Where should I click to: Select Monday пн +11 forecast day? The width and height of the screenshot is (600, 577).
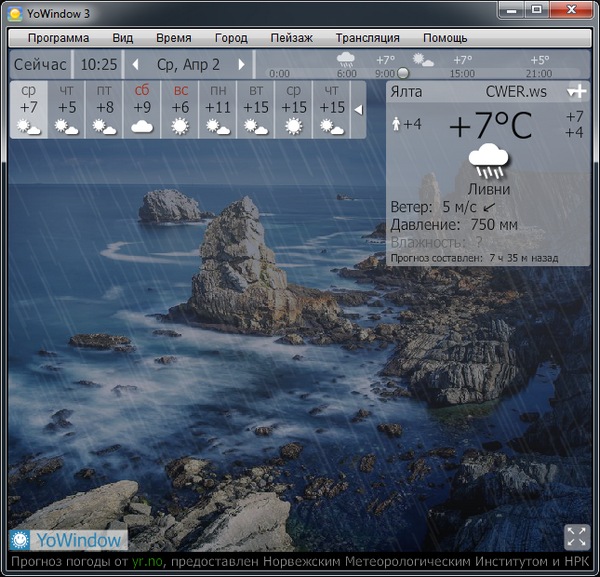(x=217, y=109)
